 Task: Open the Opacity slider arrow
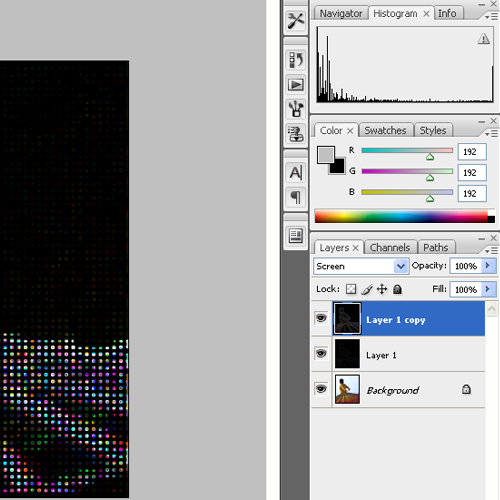pyautogui.click(x=488, y=266)
